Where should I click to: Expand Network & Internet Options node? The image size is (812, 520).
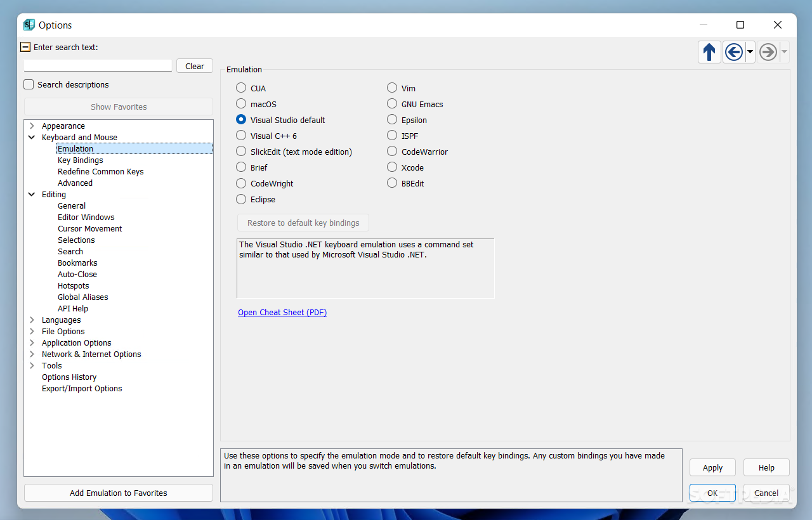[x=32, y=354]
